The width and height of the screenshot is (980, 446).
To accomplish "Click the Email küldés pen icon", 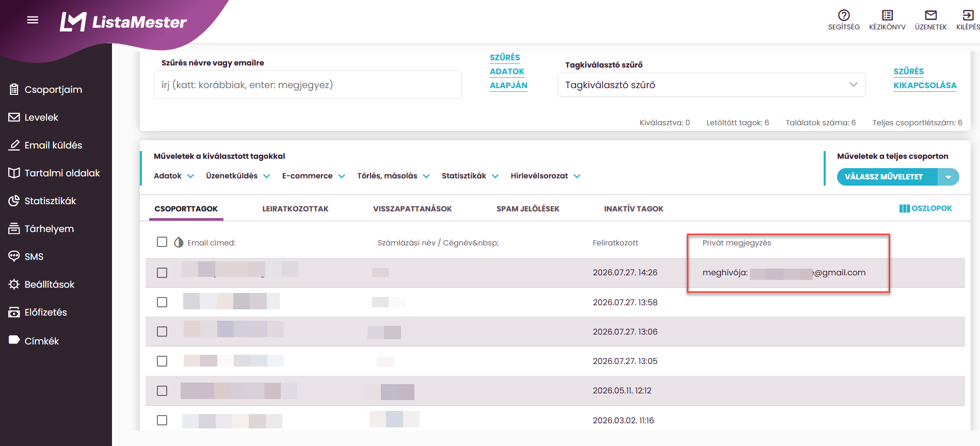I will click(14, 145).
